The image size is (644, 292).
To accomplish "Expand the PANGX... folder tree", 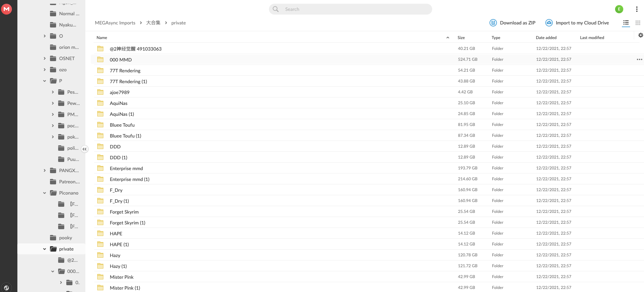I will (45, 170).
